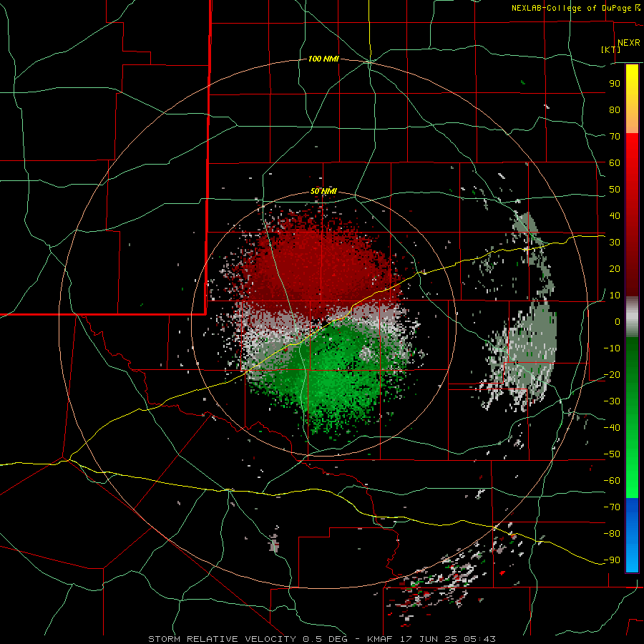Click the -20 value on velocity scale

612,374
